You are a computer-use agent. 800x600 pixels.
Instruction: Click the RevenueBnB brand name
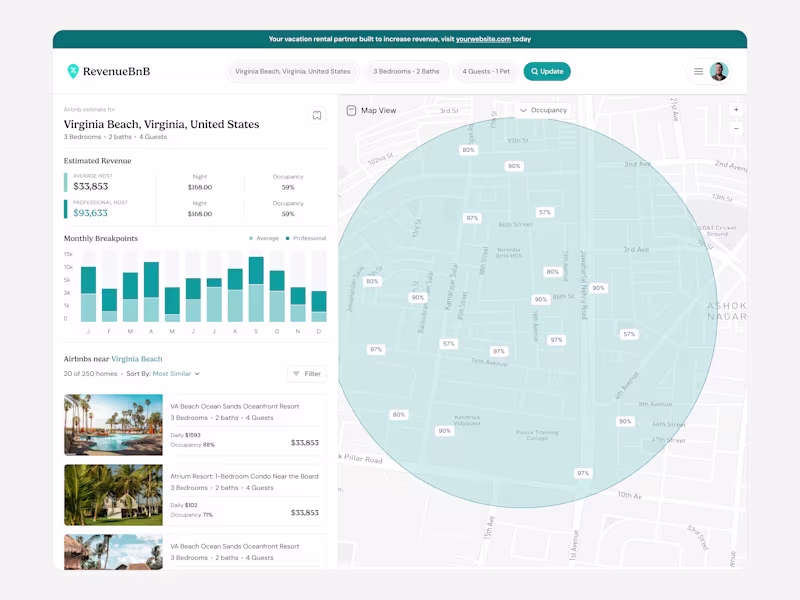116,71
